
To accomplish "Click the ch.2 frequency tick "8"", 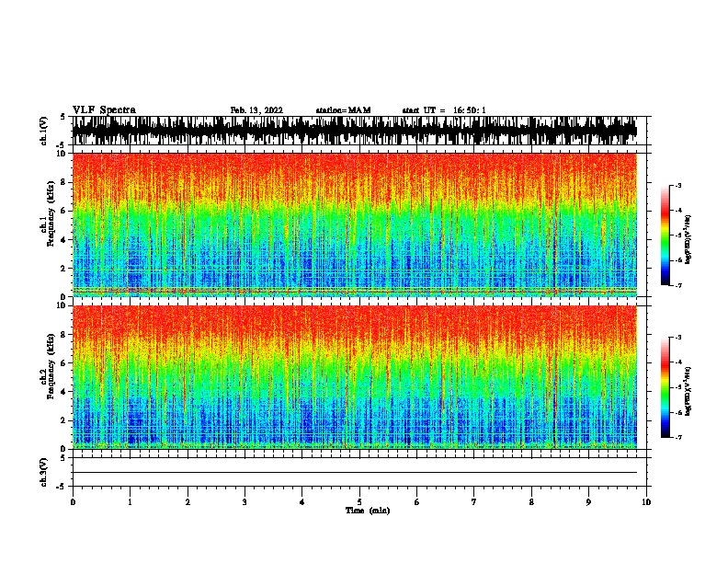I will point(63,335).
